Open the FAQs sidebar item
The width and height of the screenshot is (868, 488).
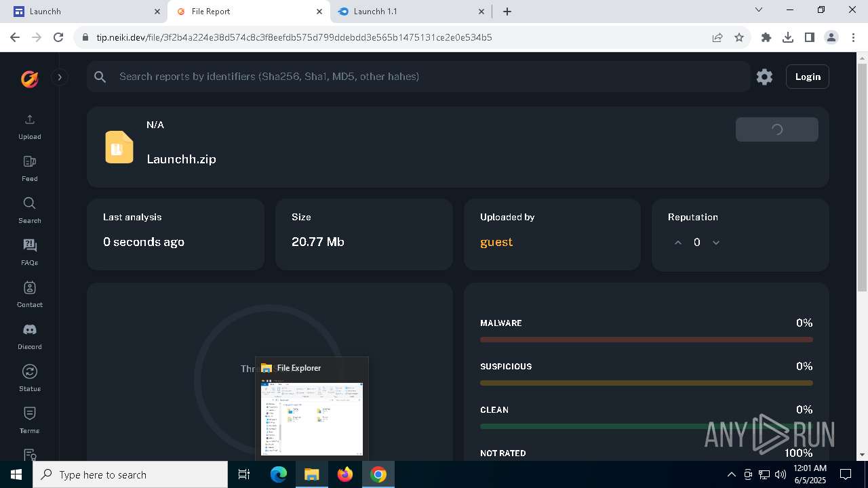(29, 253)
